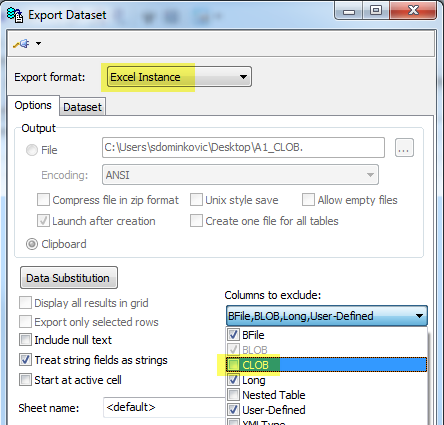Uncheck the BFile exclude option

233,334
